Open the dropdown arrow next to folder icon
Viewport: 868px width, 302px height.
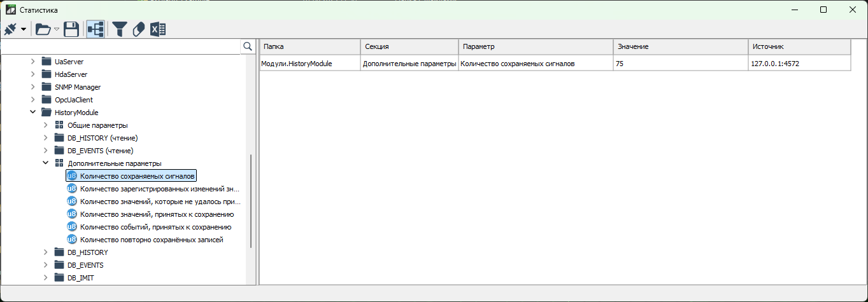click(57, 29)
